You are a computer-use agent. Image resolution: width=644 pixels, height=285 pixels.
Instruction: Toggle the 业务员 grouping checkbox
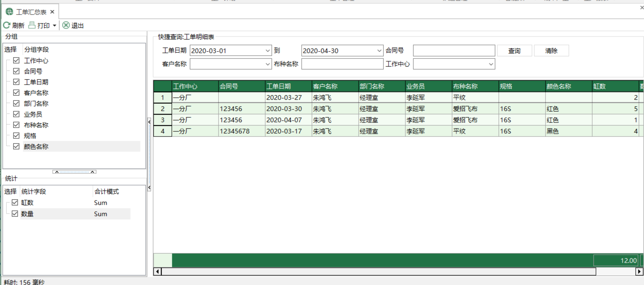point(17,114)
